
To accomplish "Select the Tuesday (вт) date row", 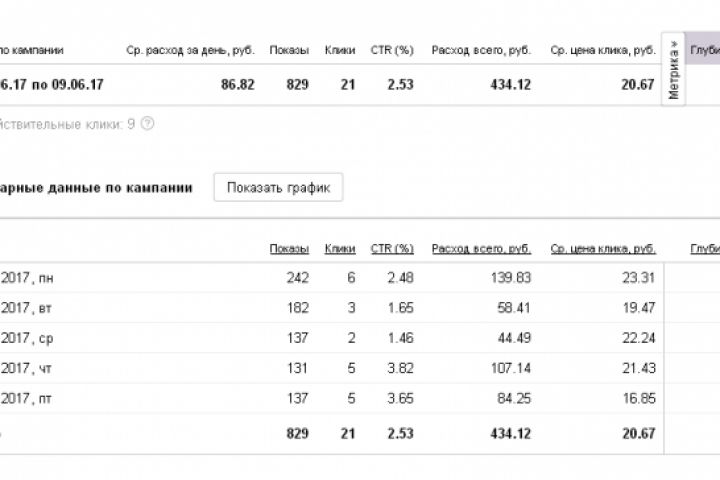I will tap(25, 307).
